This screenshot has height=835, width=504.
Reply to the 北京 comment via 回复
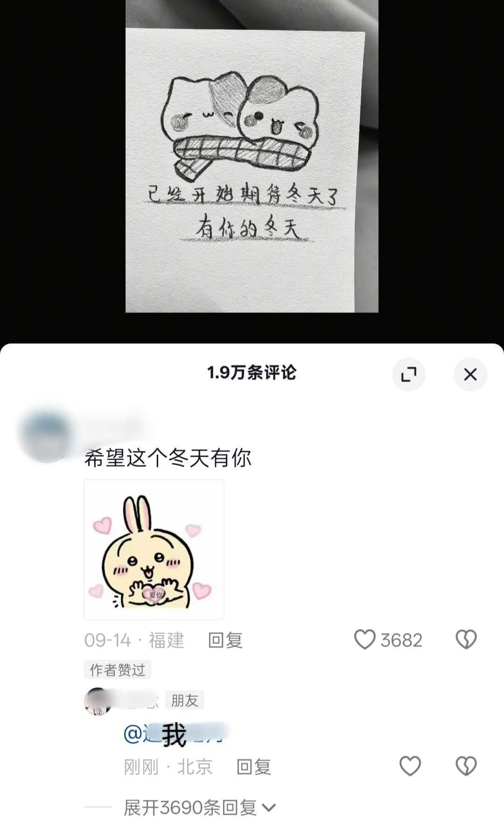tap(254, 766)
